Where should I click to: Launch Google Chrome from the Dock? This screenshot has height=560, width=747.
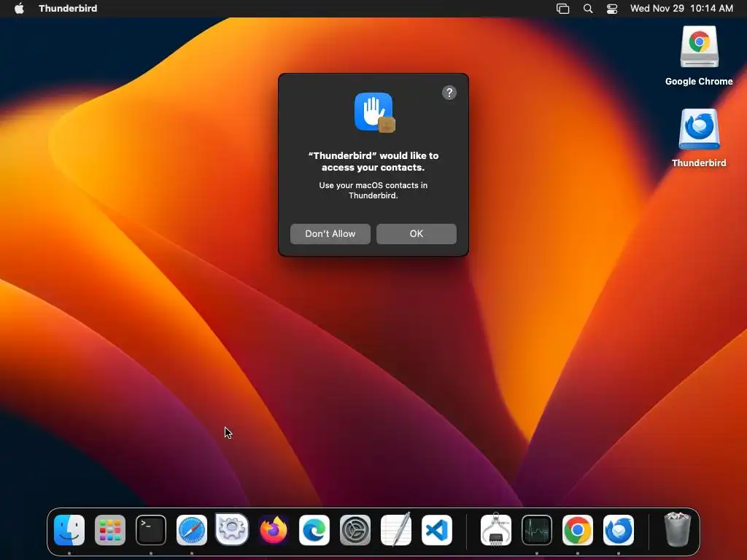pos(578,530)
